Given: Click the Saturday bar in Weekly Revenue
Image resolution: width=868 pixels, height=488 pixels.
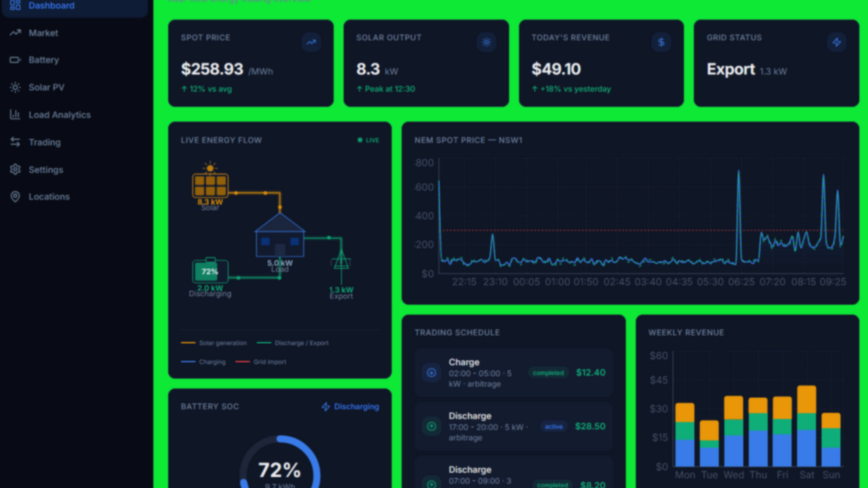Looking at the screenshot, I should click(x=806, y=426).
